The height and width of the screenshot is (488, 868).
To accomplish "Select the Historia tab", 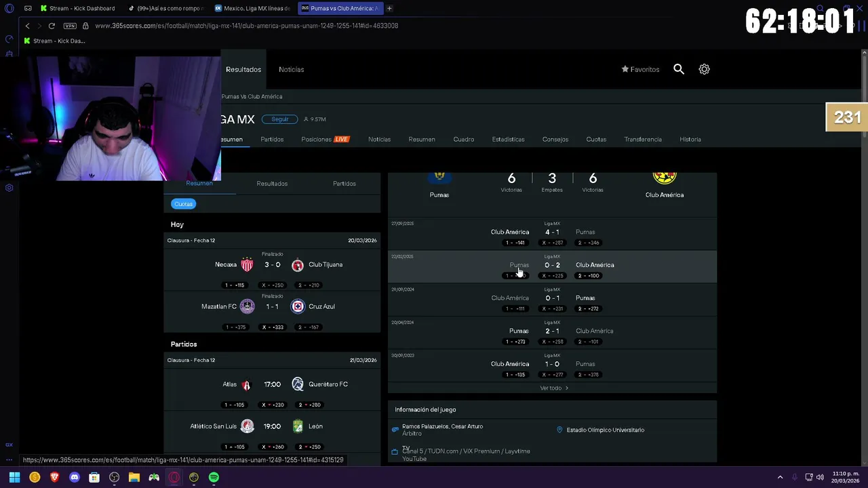I will [x=690, y=140].
